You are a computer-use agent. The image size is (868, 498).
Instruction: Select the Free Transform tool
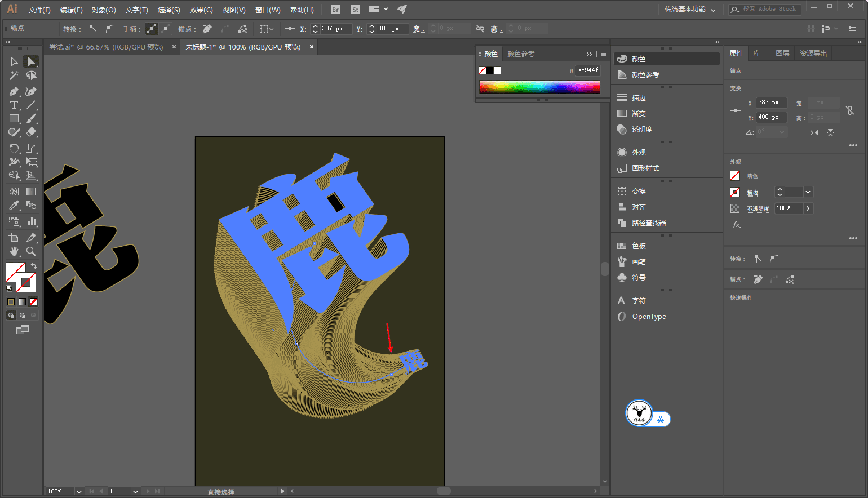[31, 162]
